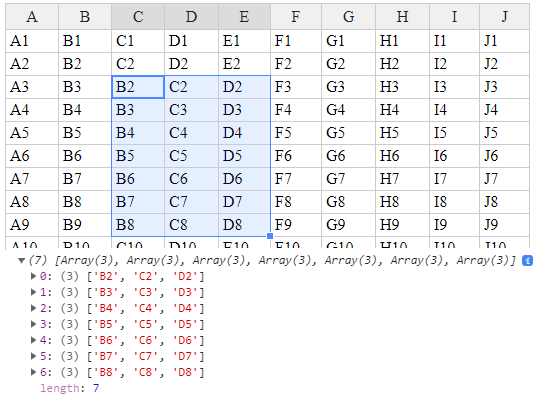Click cell containing A3
The image size is (537, 397).
[32, 87]
